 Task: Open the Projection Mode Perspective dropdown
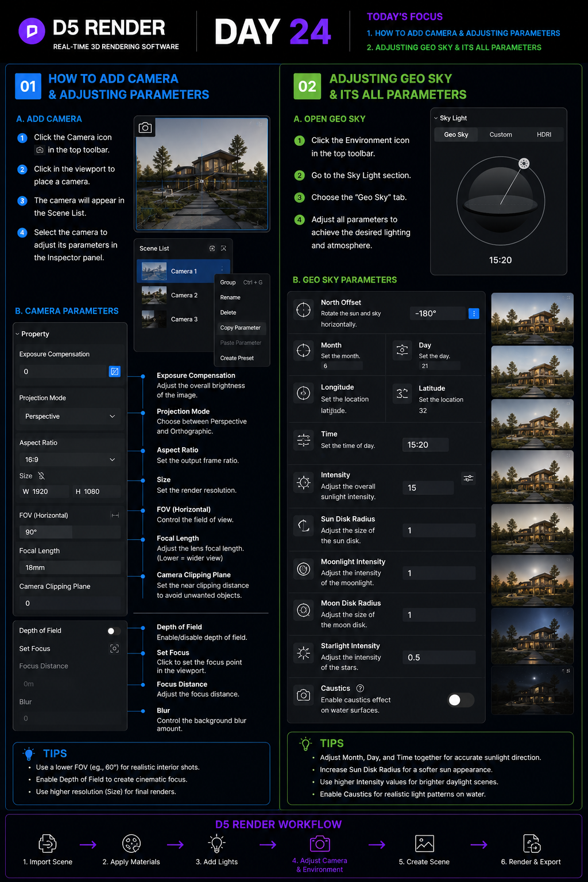click(x=70, y=416)
